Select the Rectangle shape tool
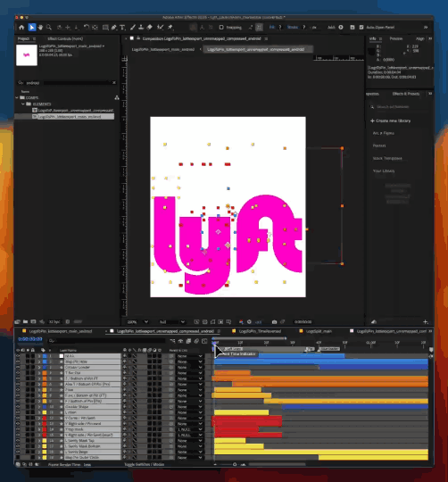The width and height of the screenshot is (448, 482). tap(105, 28)
